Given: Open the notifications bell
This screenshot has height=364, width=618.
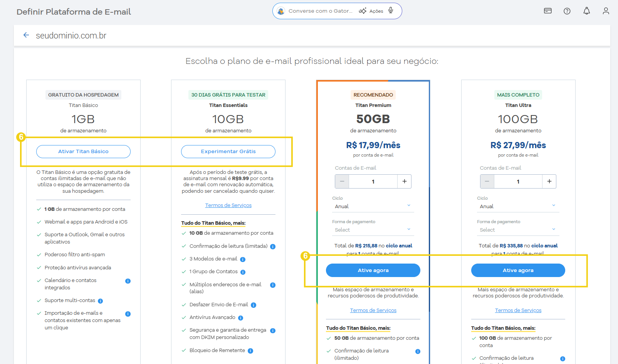Looking at the screenshot, I should pos(586,11).
